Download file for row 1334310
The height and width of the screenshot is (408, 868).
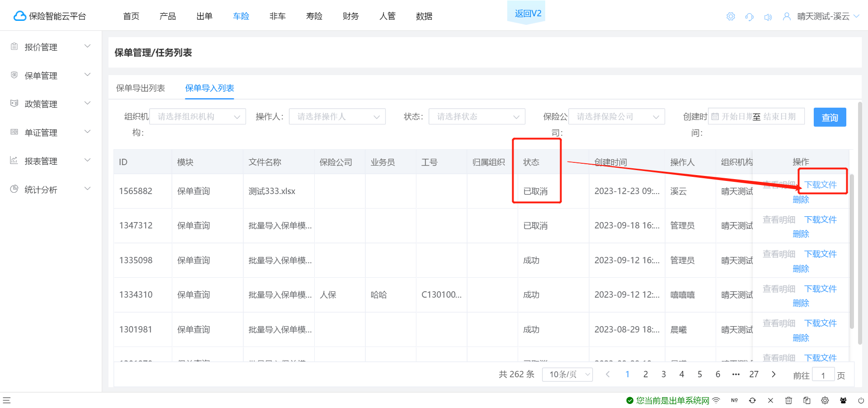point(821,289)
